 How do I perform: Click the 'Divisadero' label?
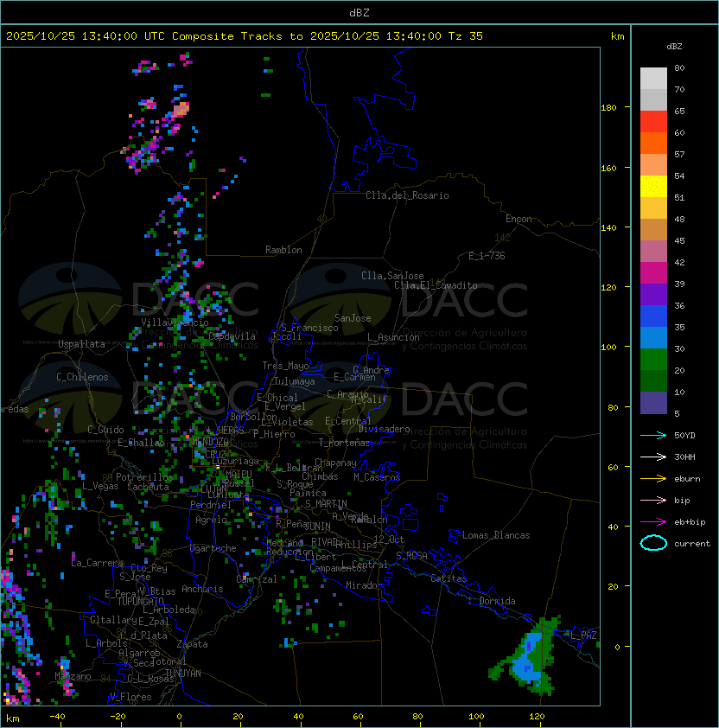[x=384, y=429]
